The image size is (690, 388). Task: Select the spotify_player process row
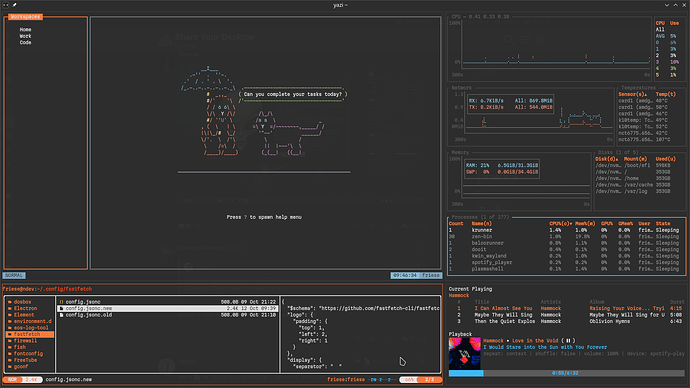tap(566, 262)
